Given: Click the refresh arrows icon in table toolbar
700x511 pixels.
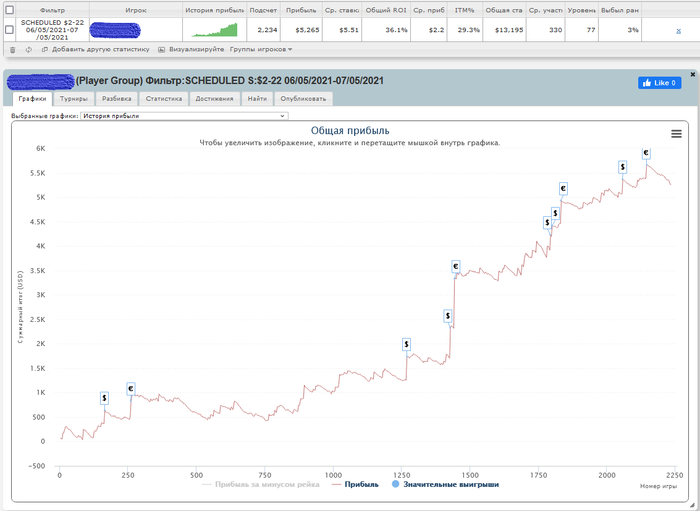Looking at the screenshot, I should click(x=29, y=50).
